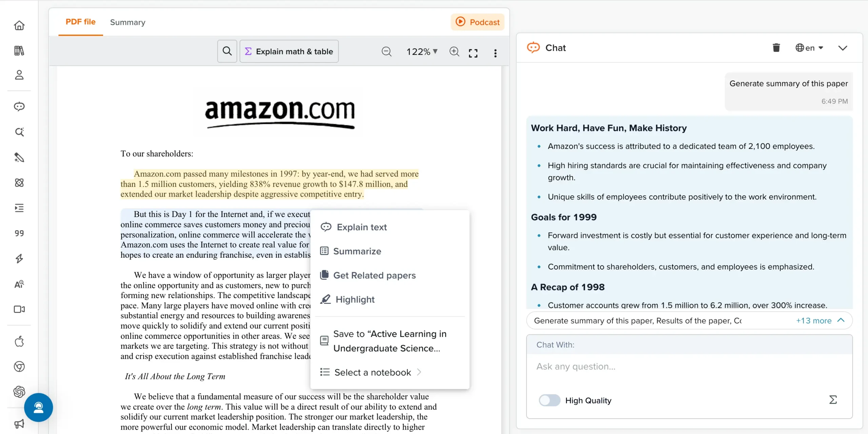This screenshot has height=434, width=868.
Task: Click the Podcast button
Action: click(477, 22)
